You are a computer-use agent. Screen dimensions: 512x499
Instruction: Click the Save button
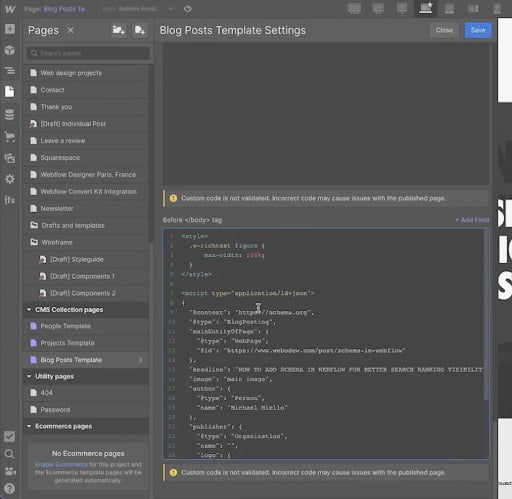click(x=478, y=30)
